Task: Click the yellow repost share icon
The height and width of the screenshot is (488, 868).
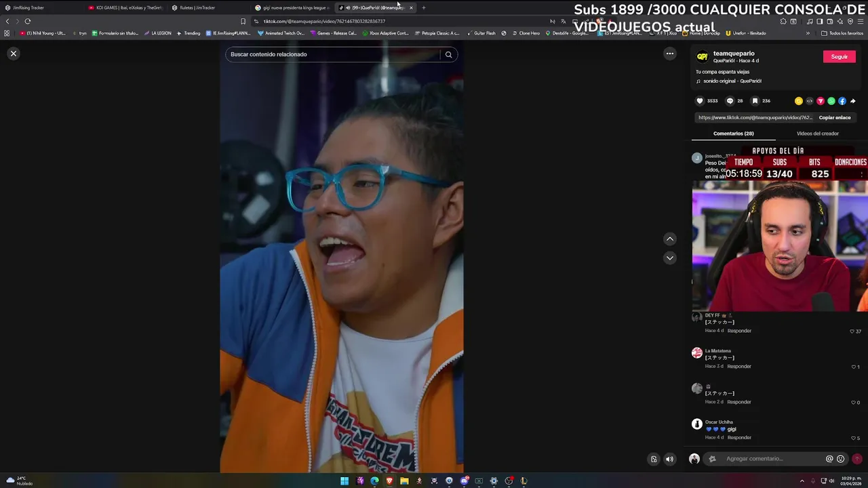Action: [x=799, y=101]
